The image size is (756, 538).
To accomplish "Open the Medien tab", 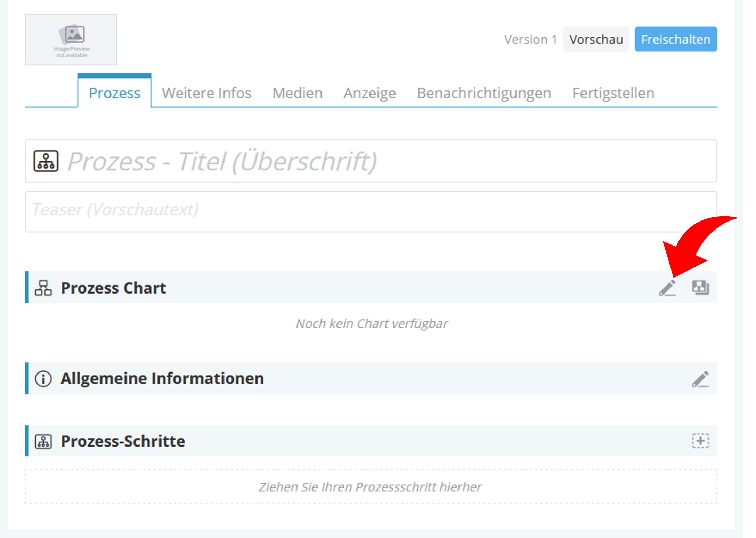I will tap(297, 93).
